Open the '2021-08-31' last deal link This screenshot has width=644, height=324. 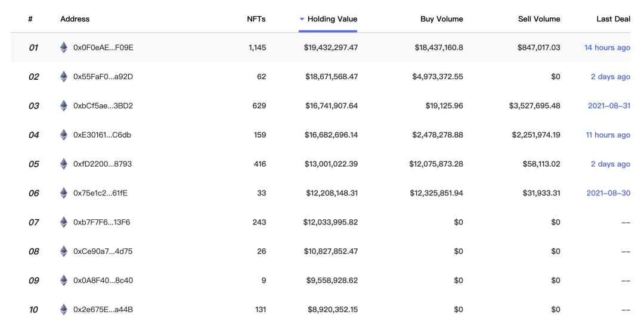coord(609,106)
